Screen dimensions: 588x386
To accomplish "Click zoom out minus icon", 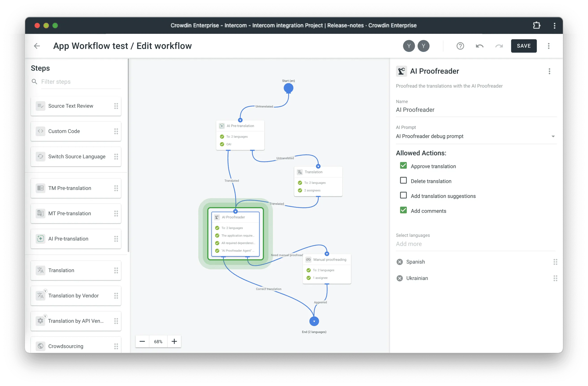I will click(x=142, y=341).
